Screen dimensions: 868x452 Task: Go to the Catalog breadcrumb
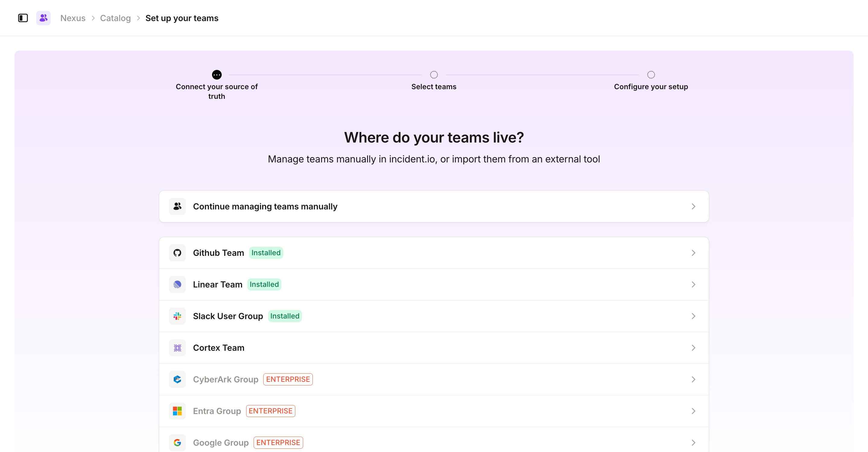115,18
